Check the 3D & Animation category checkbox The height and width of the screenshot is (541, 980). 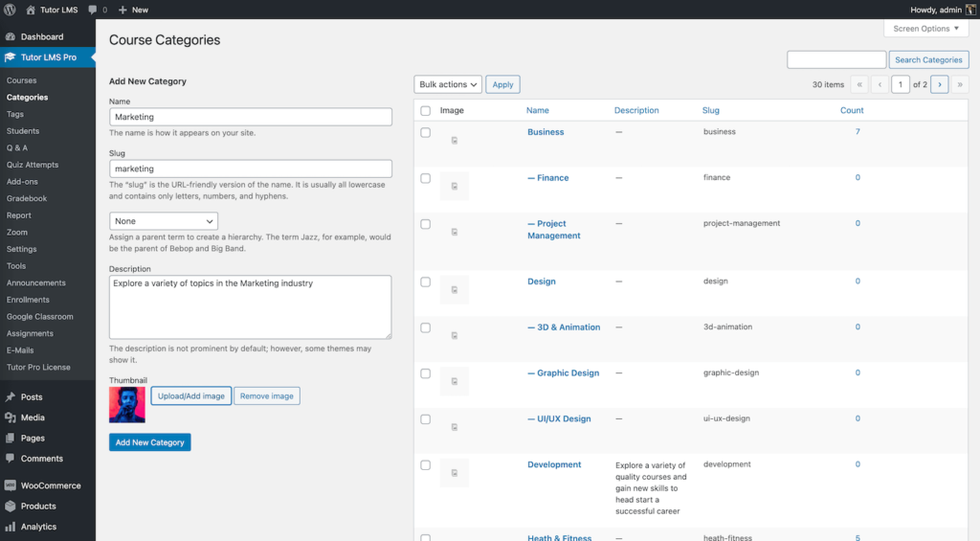point(426,327)
